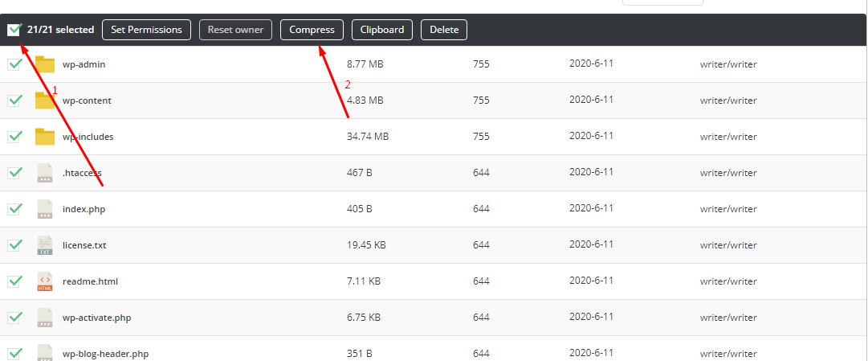Click the wp-blog-header.php file icon
The width and height of the screenshot is (868, 361).
coord(45,353)
